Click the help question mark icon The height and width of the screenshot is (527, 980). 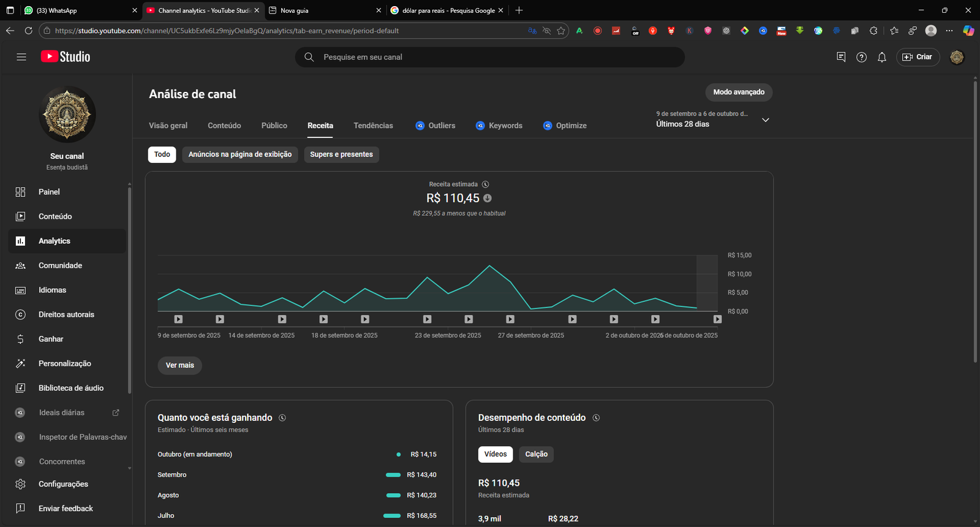click(861, 57)
